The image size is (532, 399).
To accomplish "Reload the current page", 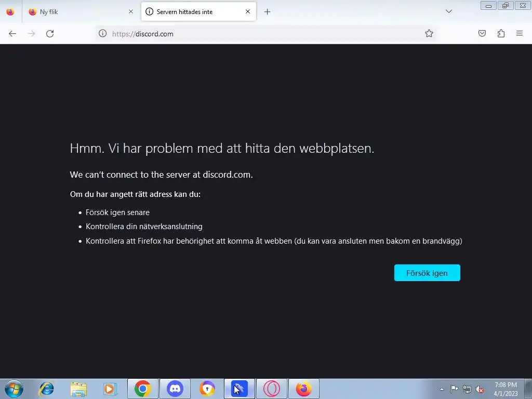I will (50, 34).
